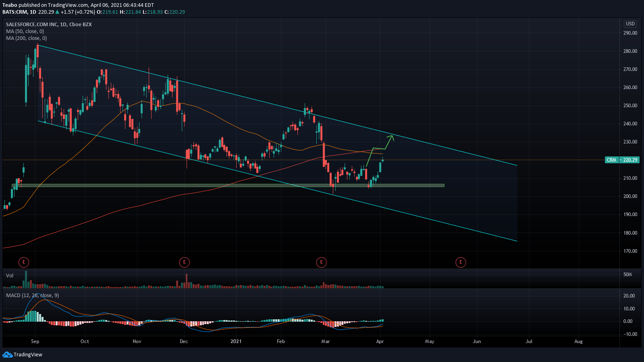Click the green projected arrow path
Viewport: 644px width, 362px height.
380,150
